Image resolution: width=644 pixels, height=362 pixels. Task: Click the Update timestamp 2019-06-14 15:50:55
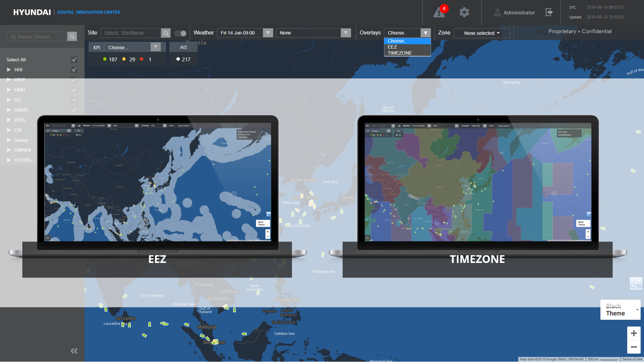pos(605,17)
